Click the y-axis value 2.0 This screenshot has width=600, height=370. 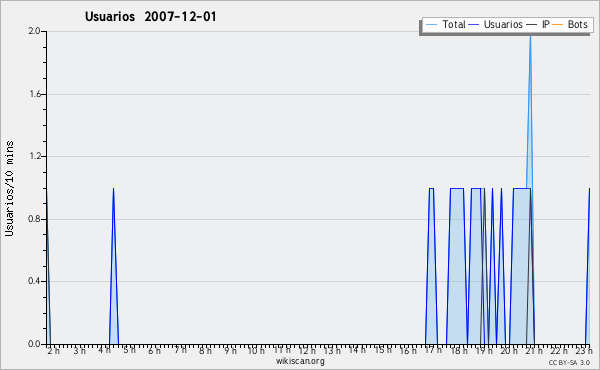coord(34,31)
